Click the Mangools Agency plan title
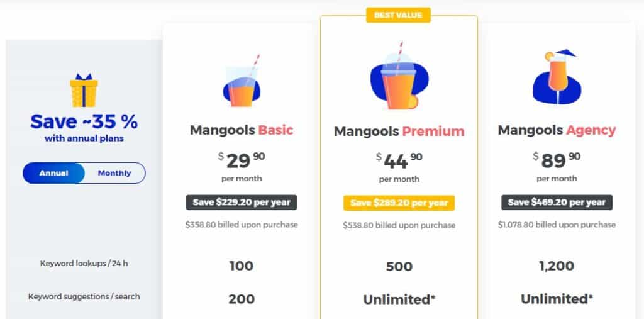The height and width of the screenshot is (319, 644). [557, 130]
